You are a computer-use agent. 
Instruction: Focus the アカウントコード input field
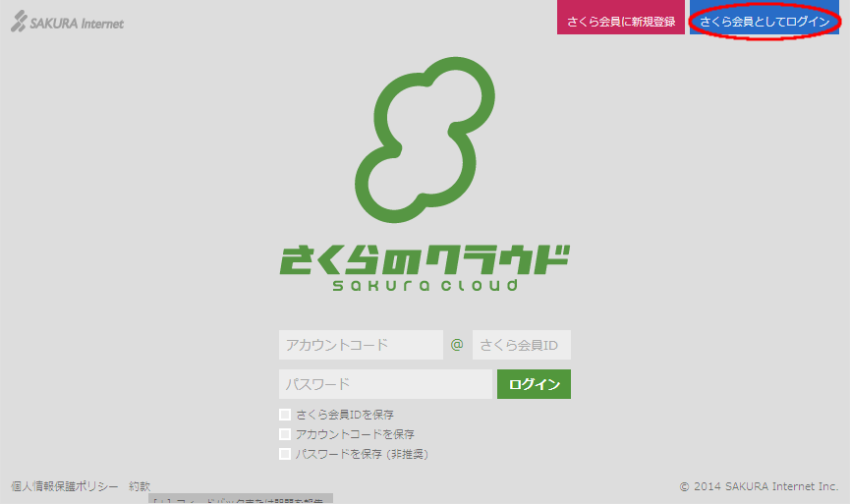click(x=361, y=345)
